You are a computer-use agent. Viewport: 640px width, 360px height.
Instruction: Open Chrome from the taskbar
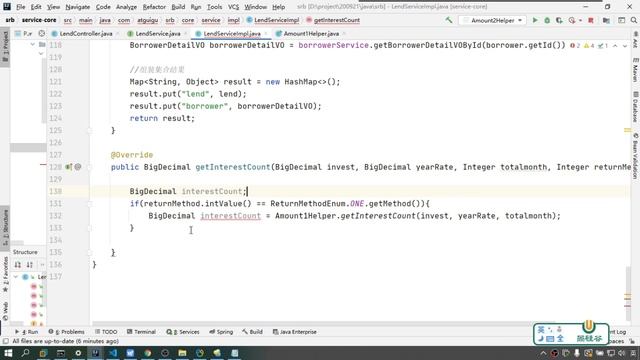[x=147, y=353]
